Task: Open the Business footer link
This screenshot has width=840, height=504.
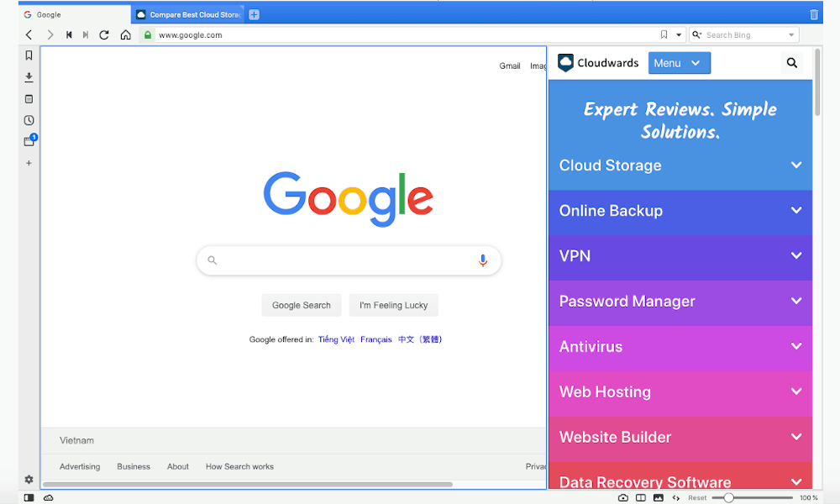Action: [134, 466]
